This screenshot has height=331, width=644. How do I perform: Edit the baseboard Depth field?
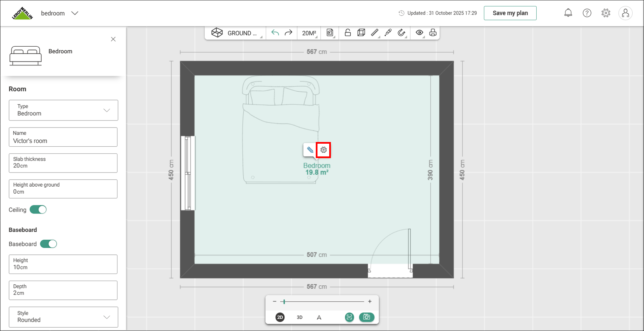[x=63, y=290]
